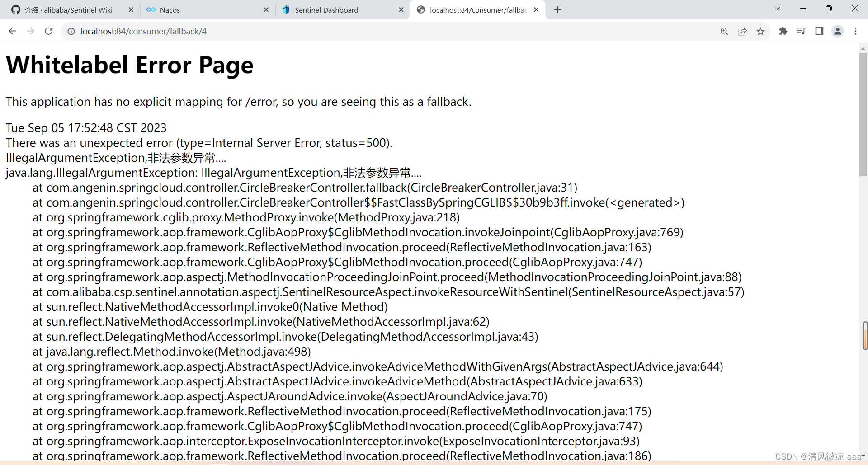Close the Sentinel Dashboard tab
The width and height of the screenshot is (868, 465).
click(401, 10)
